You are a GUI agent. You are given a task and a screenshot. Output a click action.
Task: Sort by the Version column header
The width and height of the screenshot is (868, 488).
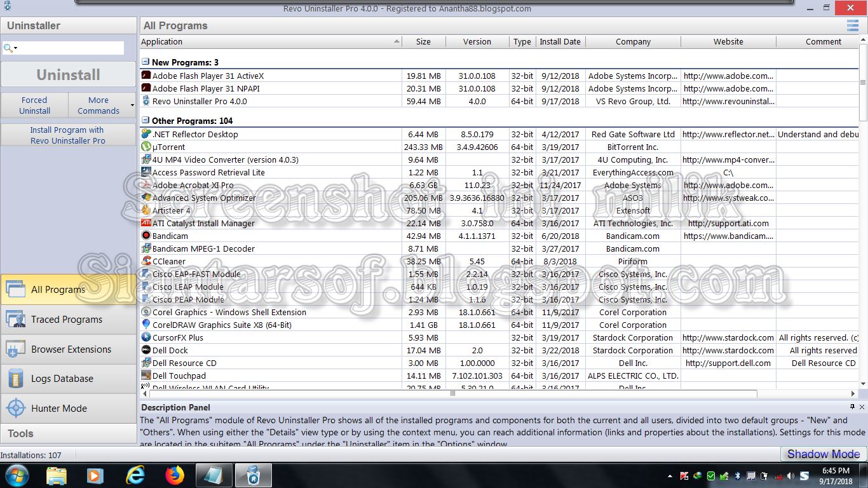(x=477, y=41)
